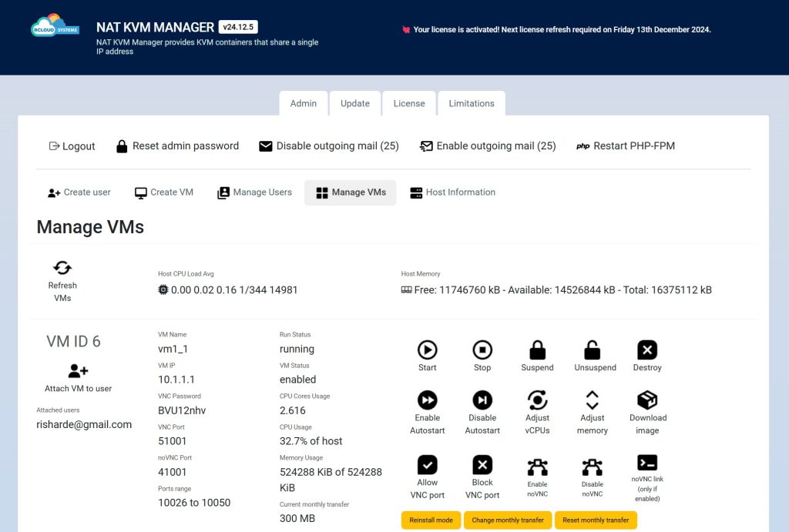Stop vm1_1 with the stop icon
The height and width of the screenshot is (532, 789).
(482, 350)
